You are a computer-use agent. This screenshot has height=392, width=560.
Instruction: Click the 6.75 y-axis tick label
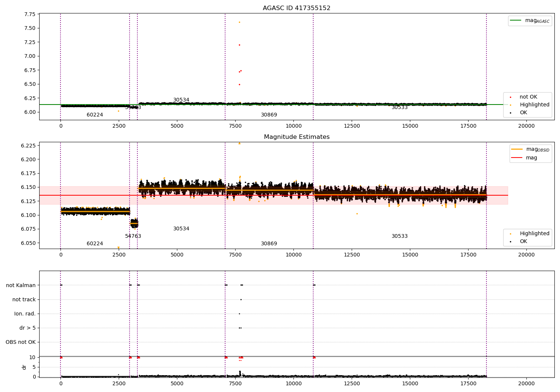(x=29, y=70)
